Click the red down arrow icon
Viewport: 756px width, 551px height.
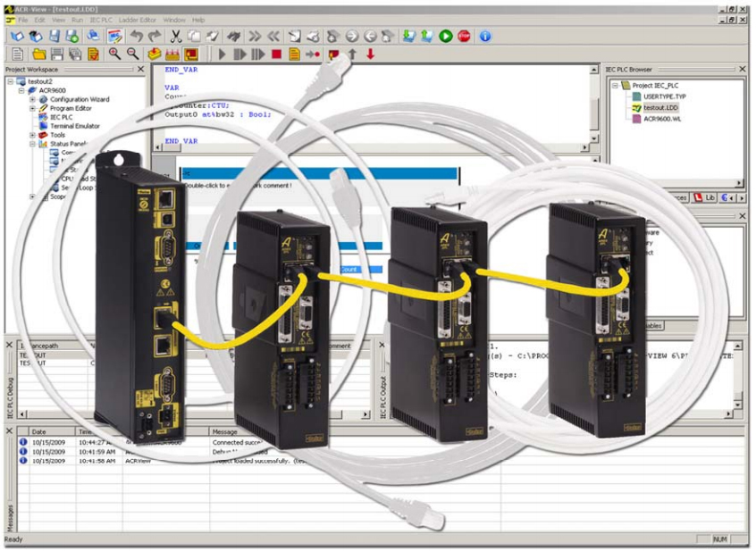pos(370,54)
